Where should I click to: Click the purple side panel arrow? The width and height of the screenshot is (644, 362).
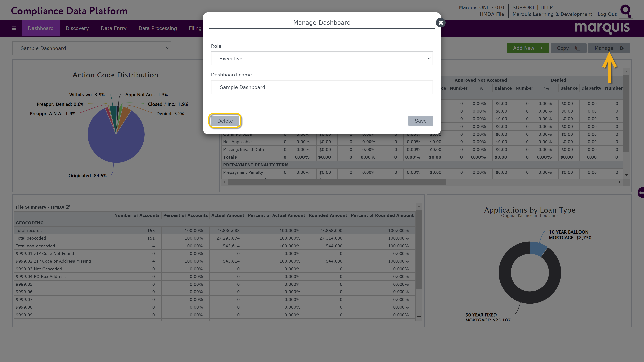click(641, 193)
